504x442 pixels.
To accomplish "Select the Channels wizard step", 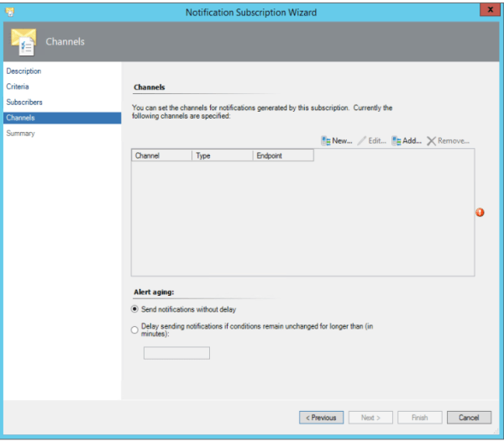I will [20, 118].
